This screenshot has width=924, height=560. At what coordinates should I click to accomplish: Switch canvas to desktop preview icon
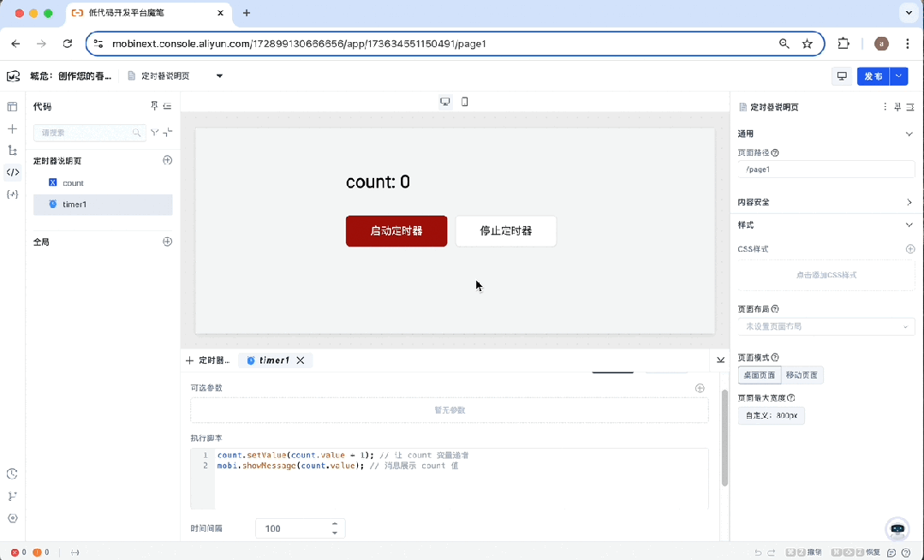(x=445, y=101)
